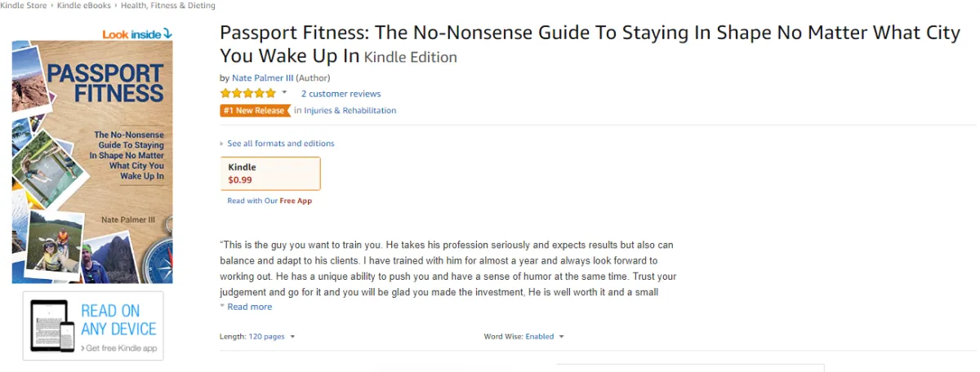980x372 pixels.
Task: Click the tablet and phone device icon
Action: (52, 325)
